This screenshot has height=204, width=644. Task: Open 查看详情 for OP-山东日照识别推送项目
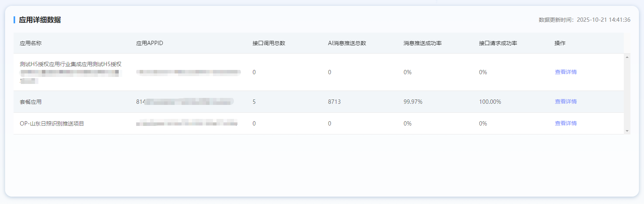[x=565, y=124]
